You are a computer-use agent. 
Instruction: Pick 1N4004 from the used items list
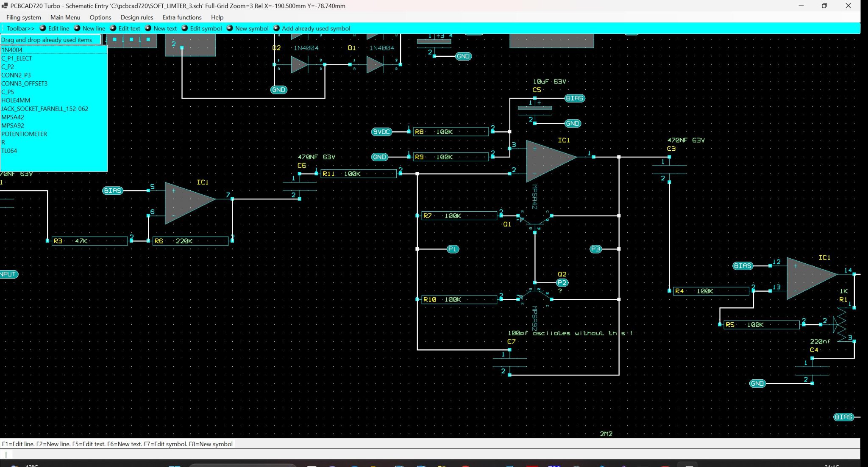[x=54, y=50]
